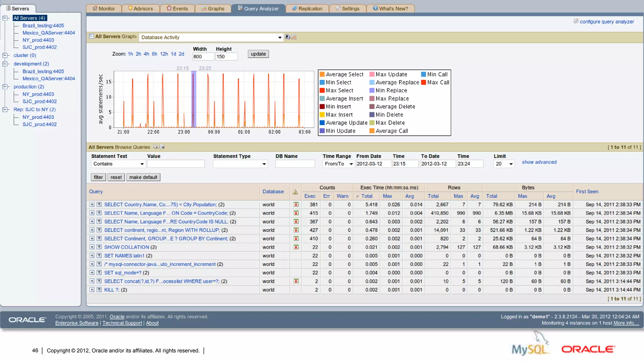Click first export icon beside Browse Queries
Viewport: 644px width, 362px height.
click(x=156, y=147)
